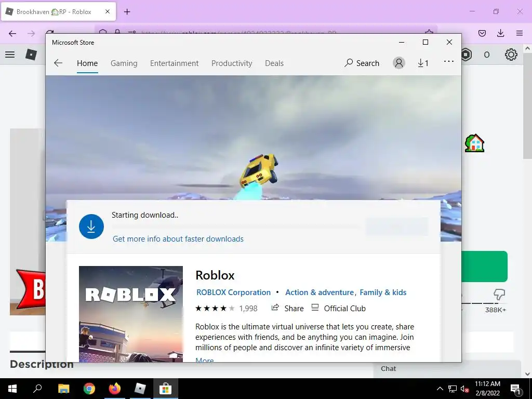This screenshot has width=532, height=399.
Task: Open Windows taskbar search
Action: pyautogui.click(x=37, y=389)
